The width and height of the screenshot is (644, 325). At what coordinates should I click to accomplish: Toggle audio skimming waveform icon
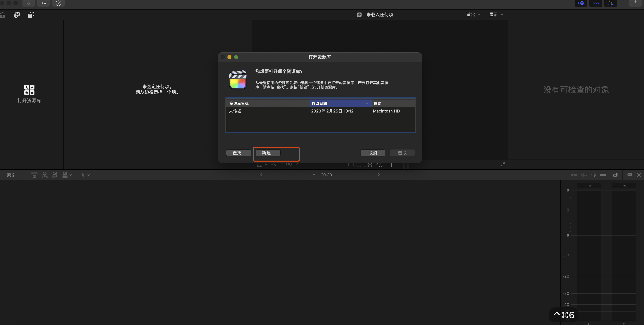pyautogui.click(x=584, y=175)
